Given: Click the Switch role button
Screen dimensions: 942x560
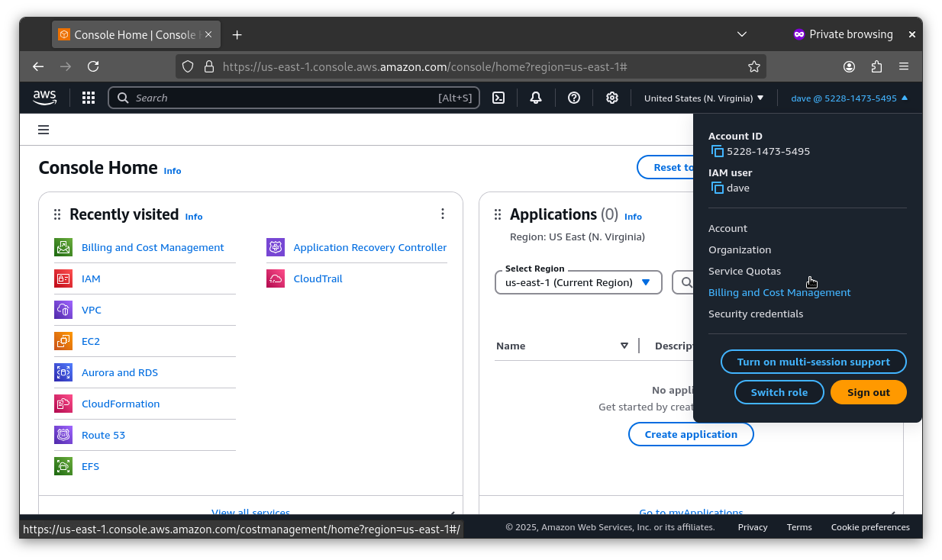Looking at the screenshot, I should [779, 392].
